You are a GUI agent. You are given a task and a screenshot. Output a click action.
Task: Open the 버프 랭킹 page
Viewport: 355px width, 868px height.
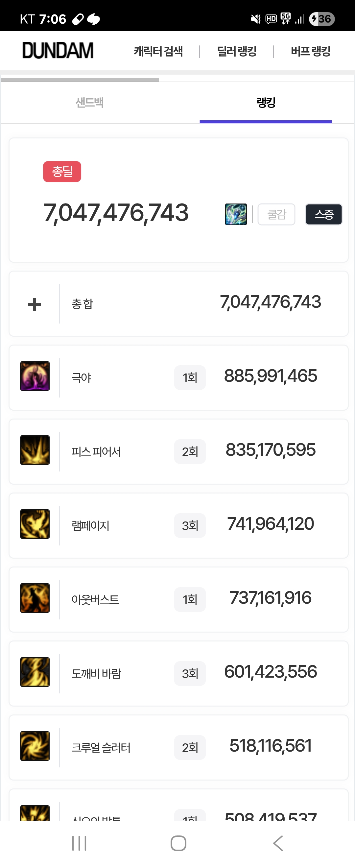click(311, 52)
